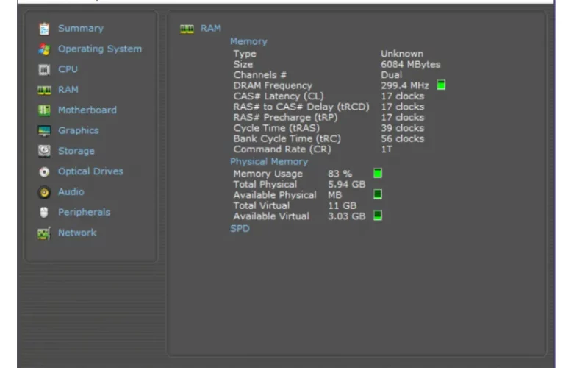Screen dimensions: 588x368
Task: Click the Peripherals mouse icon
Action: pos(44,213)
